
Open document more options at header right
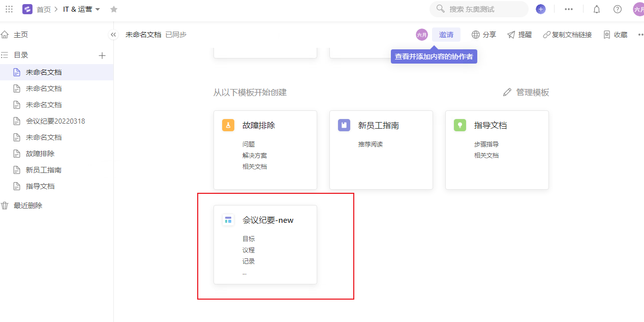[640, 35]
